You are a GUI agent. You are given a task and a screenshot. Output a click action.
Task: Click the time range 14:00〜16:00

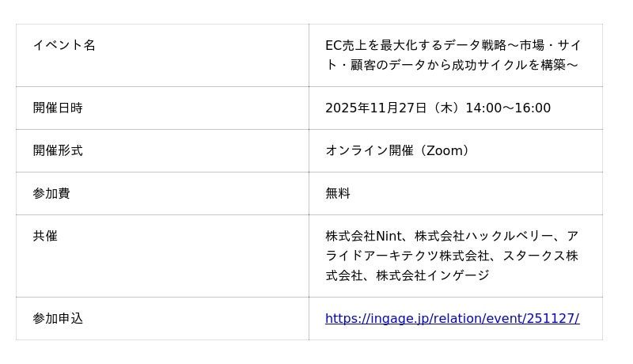pos(508,108)
